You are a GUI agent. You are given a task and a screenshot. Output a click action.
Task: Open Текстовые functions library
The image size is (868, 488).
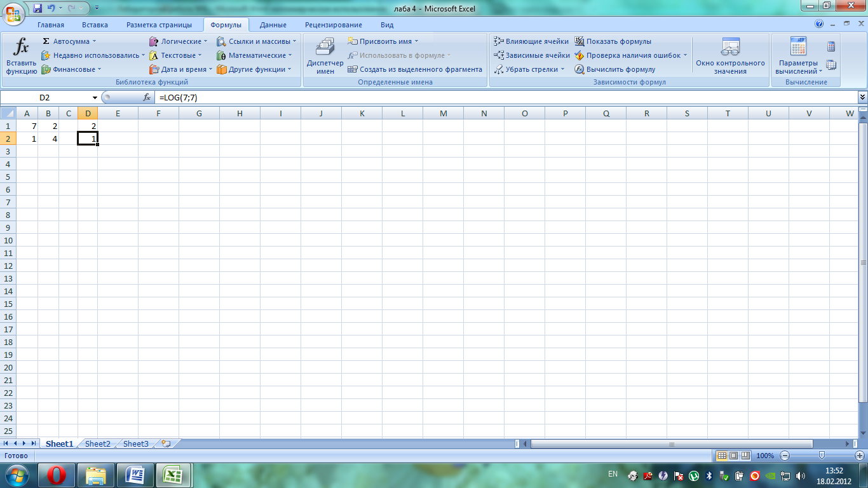(176, 55)
